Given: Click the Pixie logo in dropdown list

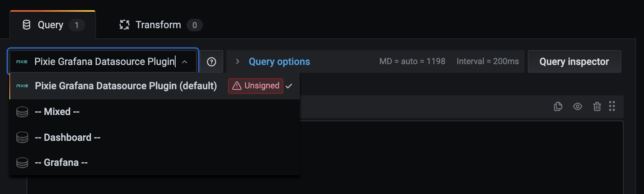Looking at the screenshot, I should [22, 86].
